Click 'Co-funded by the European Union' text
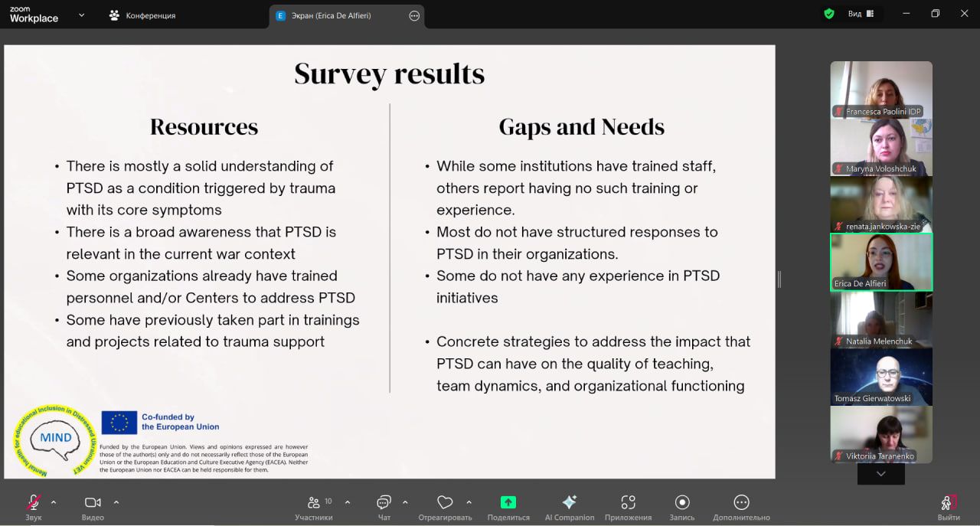Screen dimensions: 980x526 tap(180, 422)
